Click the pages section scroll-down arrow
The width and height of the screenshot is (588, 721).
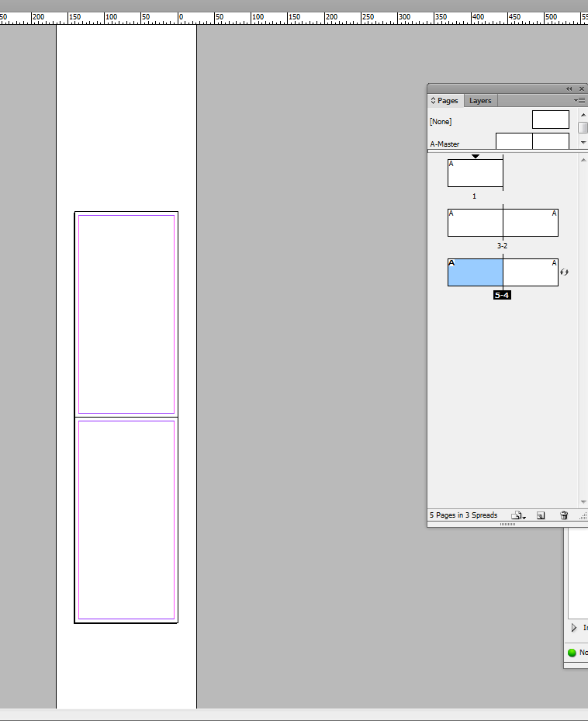tap(583, 502)
